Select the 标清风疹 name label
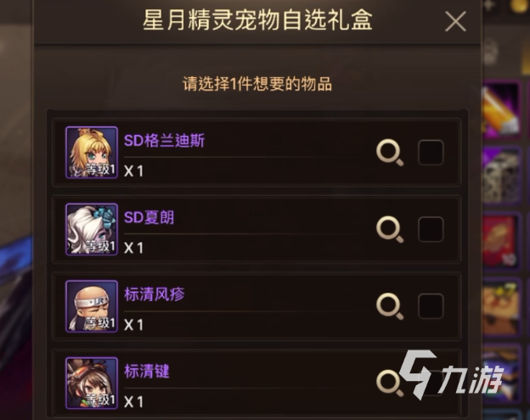Image resolution: width=530 pixels, height=420 pixels. [x=155, y=294]
